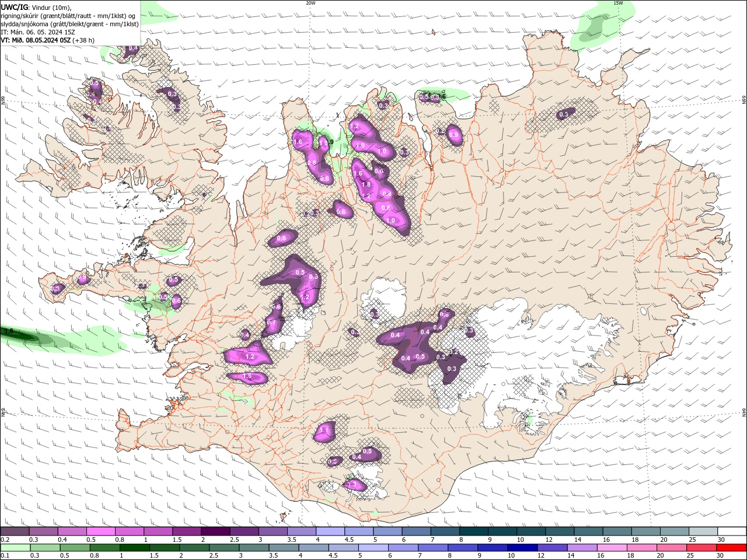Pick the darkest purple snow swatch between 2 and 2.5
The height and width of the screenshot is (560, 747).
click(215, 531)
